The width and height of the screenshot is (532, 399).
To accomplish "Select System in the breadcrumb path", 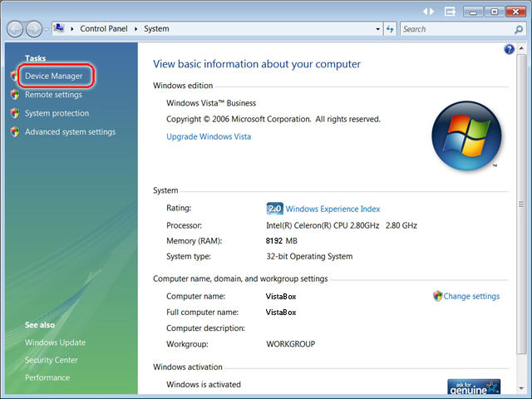I will pos(156,29).
